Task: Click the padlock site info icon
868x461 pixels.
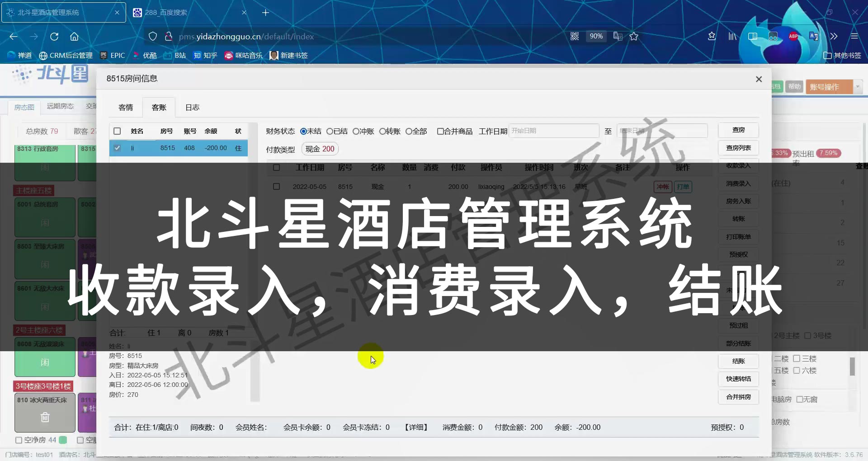Action: pos(168,36)
